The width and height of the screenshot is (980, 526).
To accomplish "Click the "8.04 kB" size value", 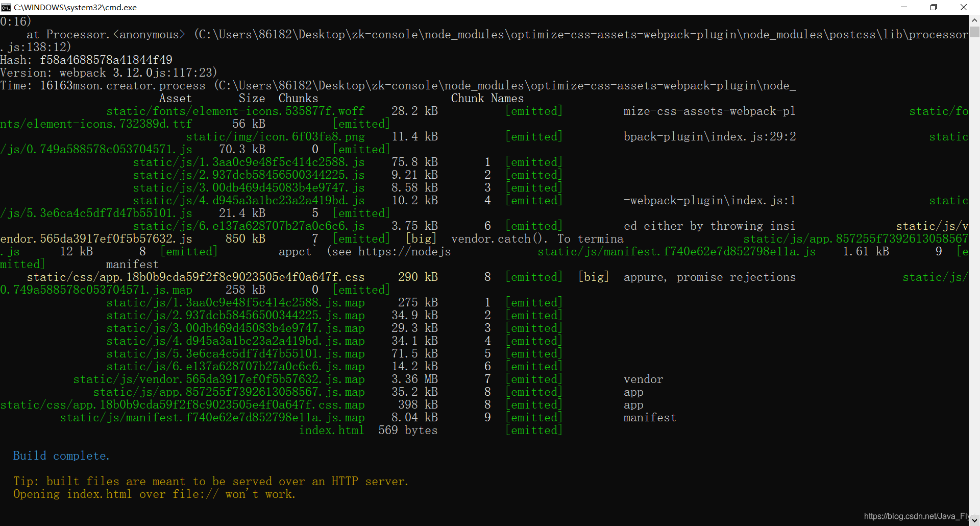I will 415,417.
